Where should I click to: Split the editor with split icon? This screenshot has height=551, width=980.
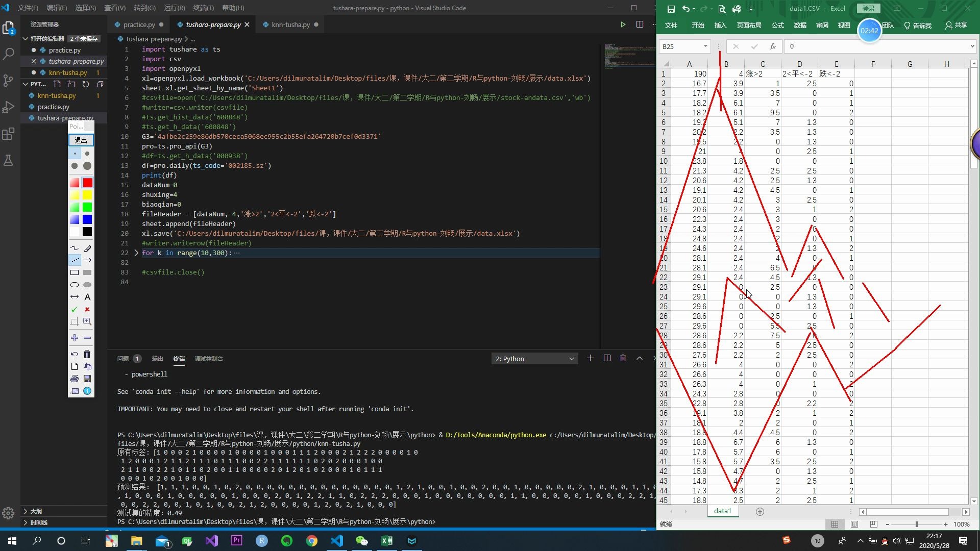(640, 24)
